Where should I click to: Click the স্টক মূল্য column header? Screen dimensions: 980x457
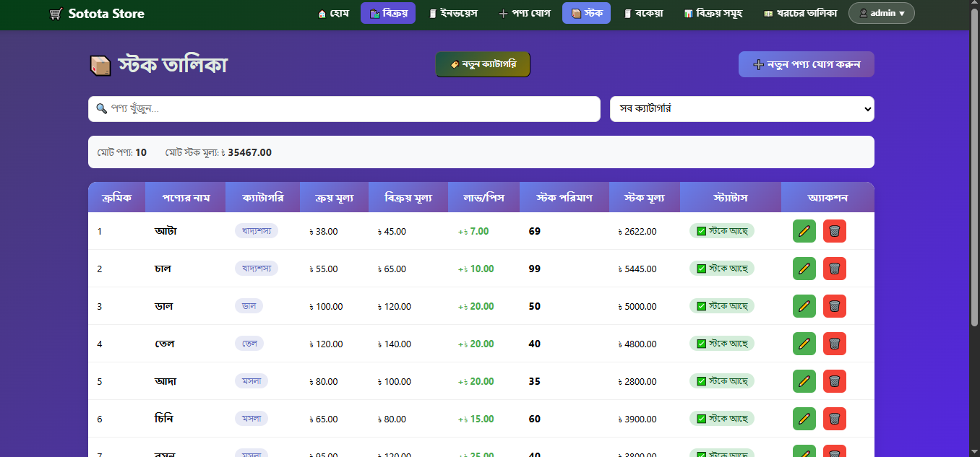645,197
